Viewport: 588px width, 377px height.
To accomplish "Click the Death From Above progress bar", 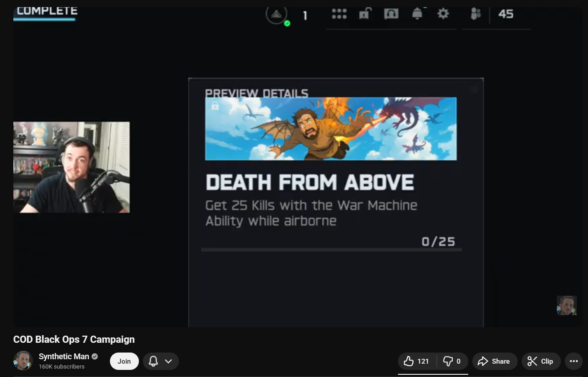I will (x=332, y=250).
